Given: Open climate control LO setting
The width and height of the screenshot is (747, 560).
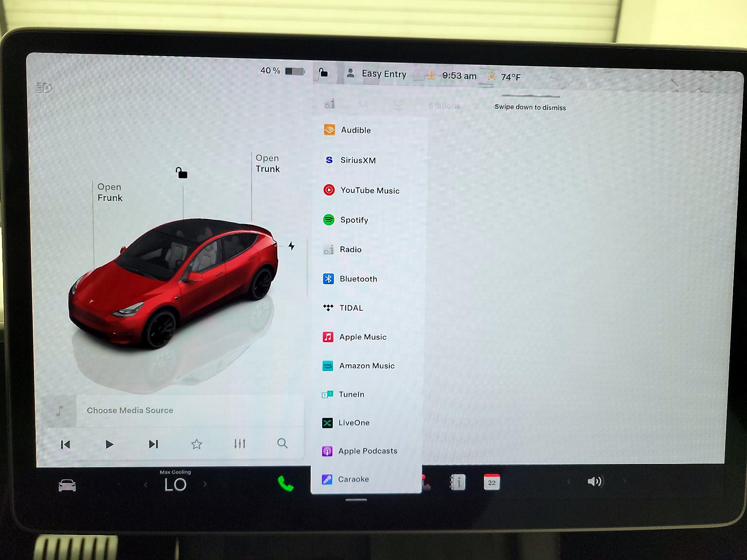Looking at the screenshot, I should [x=175, y=485].
